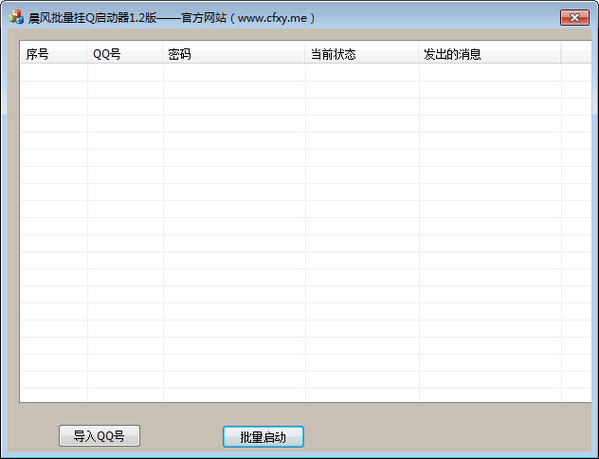Click the window title text 官方网站
Image resolution: width=599 pixels, height=459 pixels.
pyautogui.click(x=204, y=18)
